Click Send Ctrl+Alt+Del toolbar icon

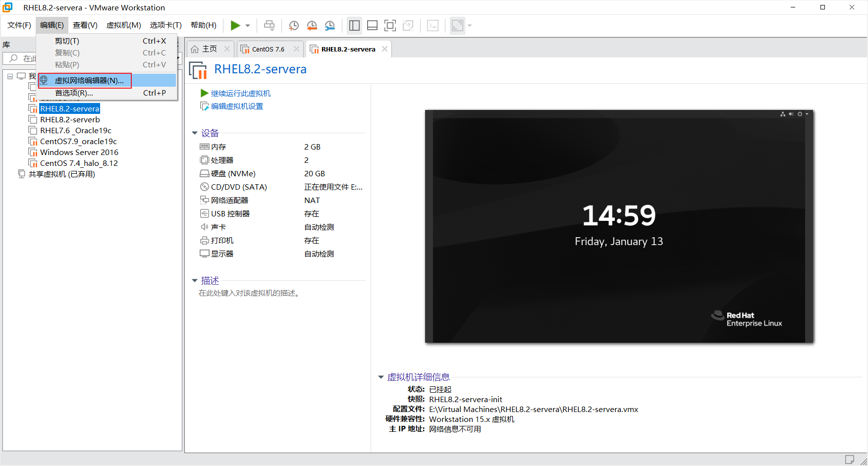(x=270, y=25)
